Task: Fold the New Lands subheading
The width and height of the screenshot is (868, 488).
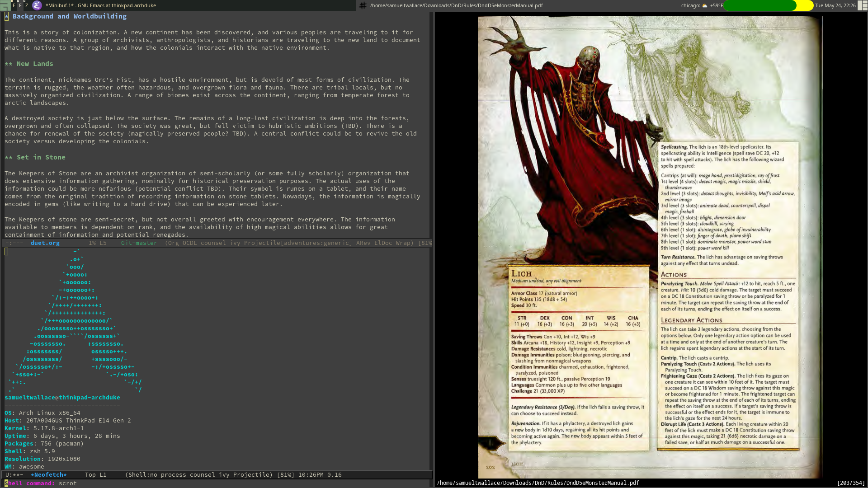Action: click(x=35, y=64)
